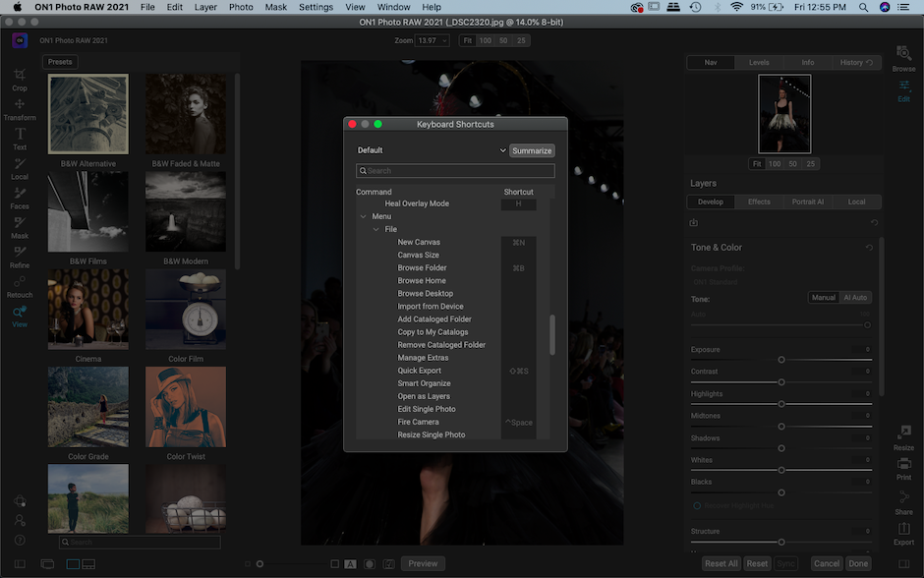Click the Summarize button

coord(534,150)
